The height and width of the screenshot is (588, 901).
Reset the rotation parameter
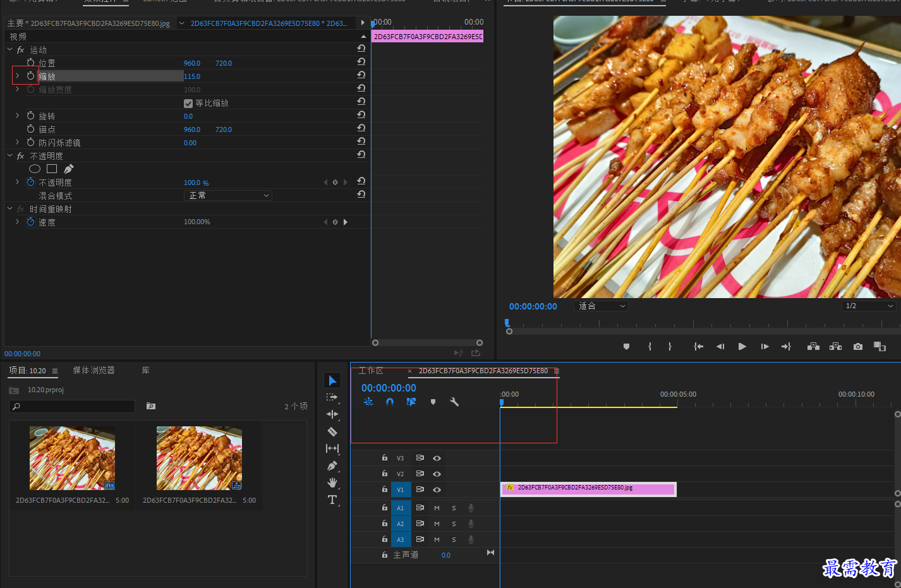[x=361, y=114]
